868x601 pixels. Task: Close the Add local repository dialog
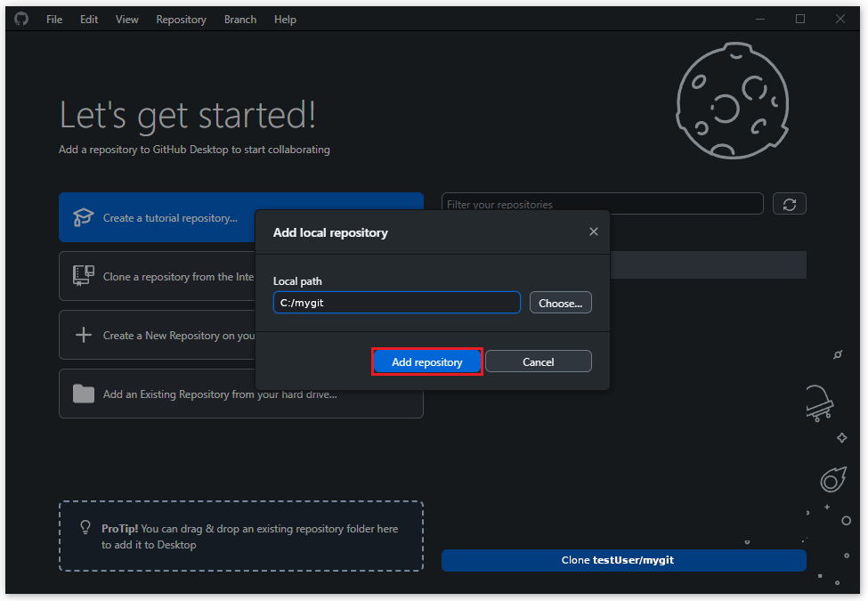click(594, 231)
